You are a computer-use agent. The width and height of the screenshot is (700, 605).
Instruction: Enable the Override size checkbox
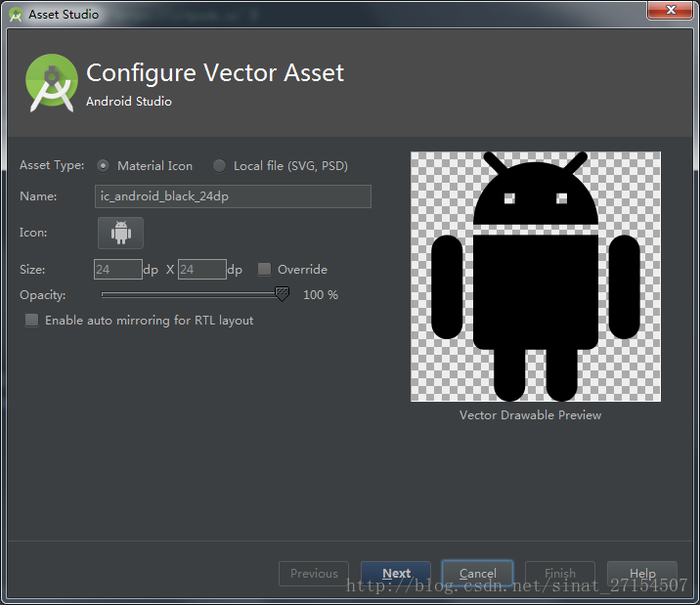264,269
